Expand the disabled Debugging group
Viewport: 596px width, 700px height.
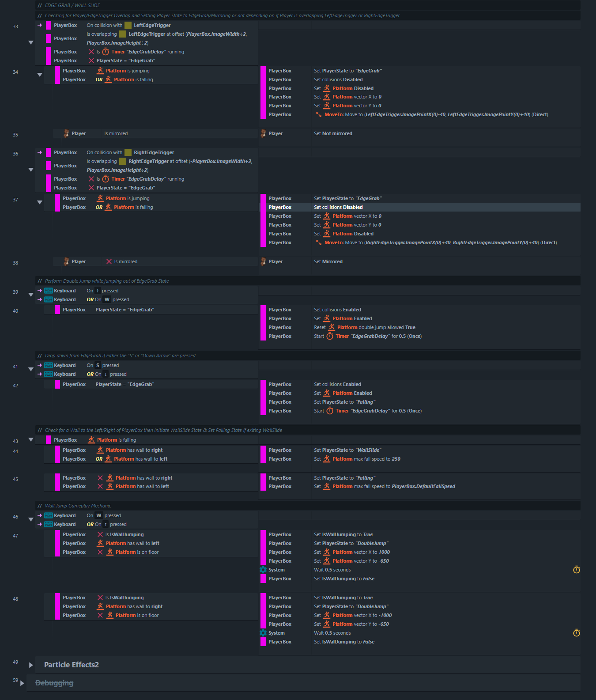click(x=22, y=683)
